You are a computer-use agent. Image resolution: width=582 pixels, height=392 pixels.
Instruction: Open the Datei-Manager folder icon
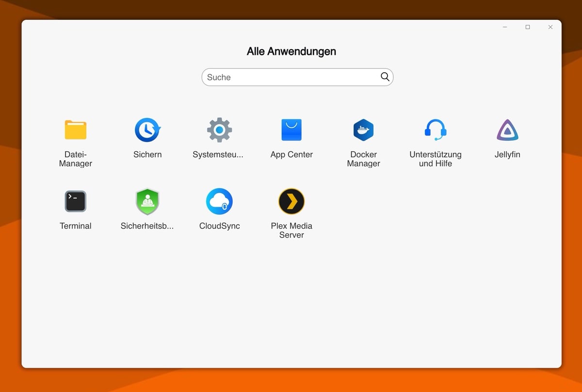[x=75, y=130]
